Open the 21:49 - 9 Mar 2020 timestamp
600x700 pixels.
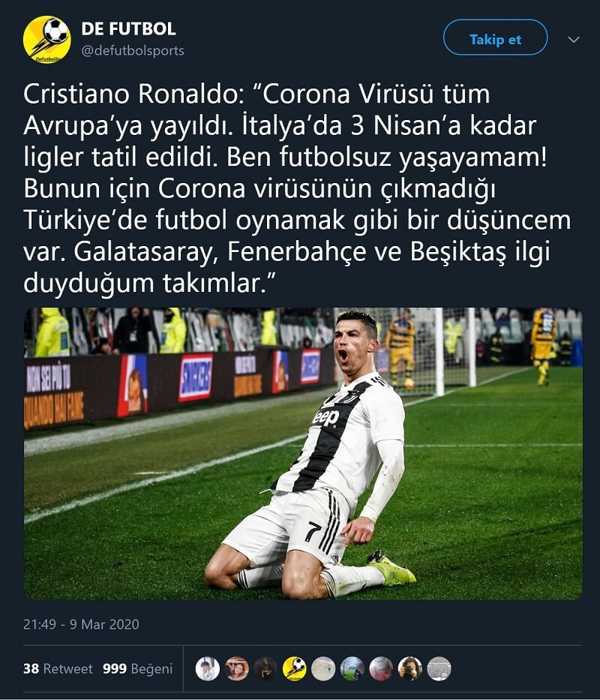[81, 624]
